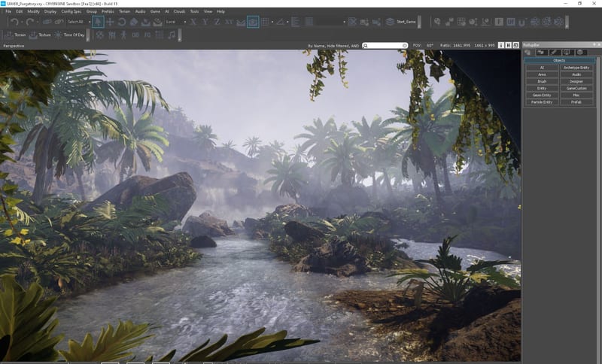Lock movement to the Y axis

[x=205, y=22]
